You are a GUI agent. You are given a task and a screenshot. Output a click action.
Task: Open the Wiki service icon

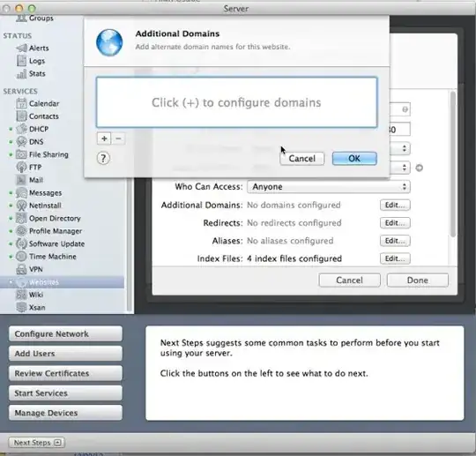[21, 295]
